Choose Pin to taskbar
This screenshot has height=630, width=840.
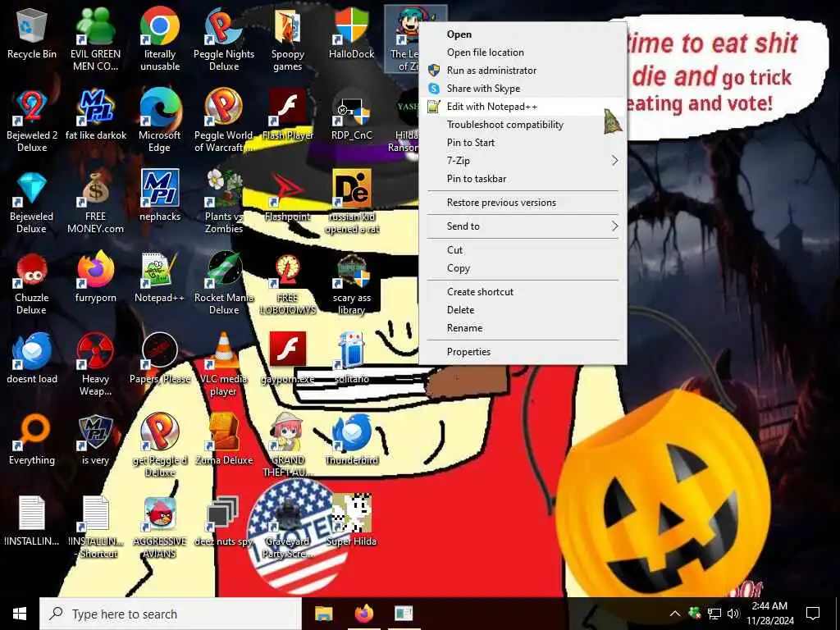pyautogui.click(x=523, y=178)
